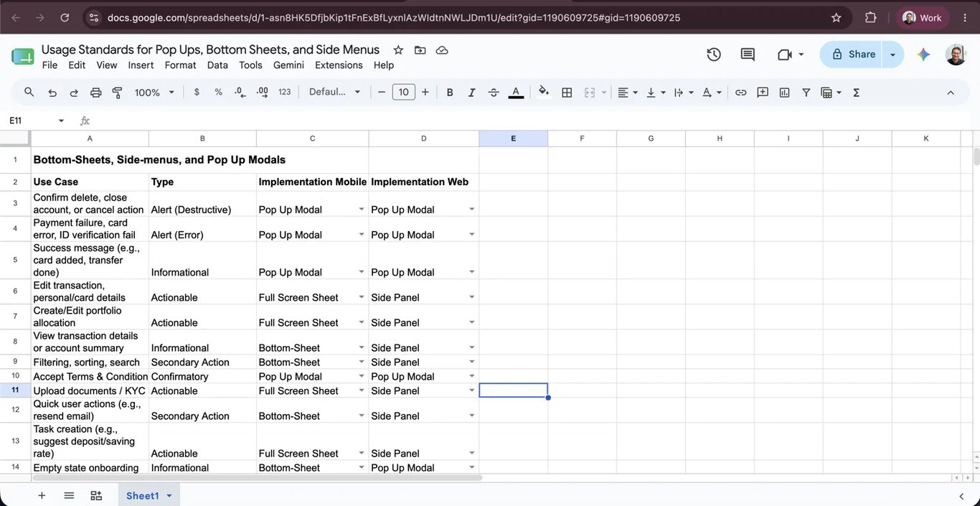This screenshot has width=980, height=506.
Task: Open vertical align options
Action: [x=656, y=92]
